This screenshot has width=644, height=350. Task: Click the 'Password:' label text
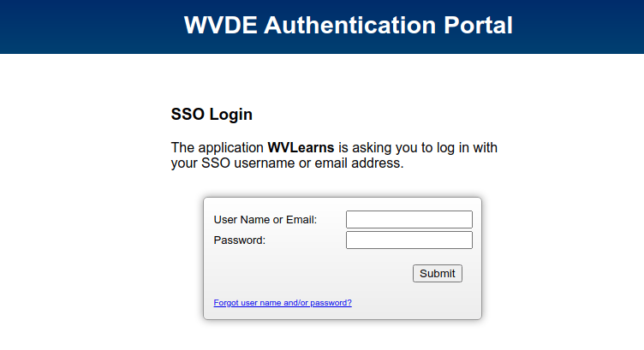240,240
